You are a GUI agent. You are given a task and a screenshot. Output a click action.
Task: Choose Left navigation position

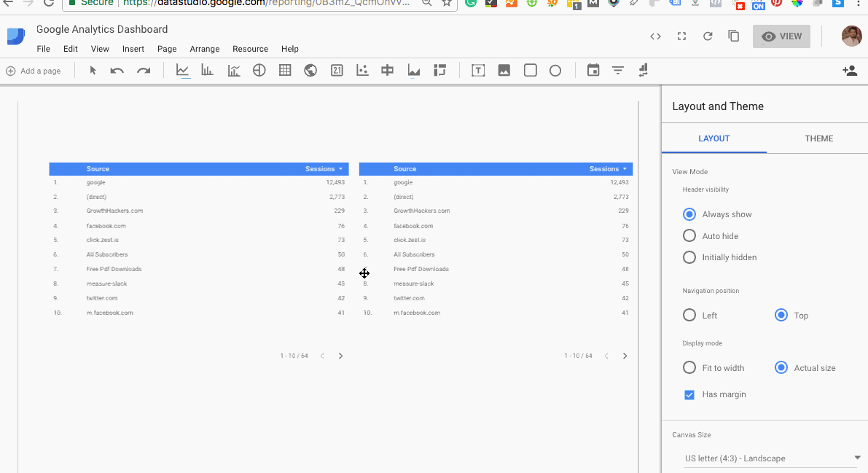click(x=689, y=316)
